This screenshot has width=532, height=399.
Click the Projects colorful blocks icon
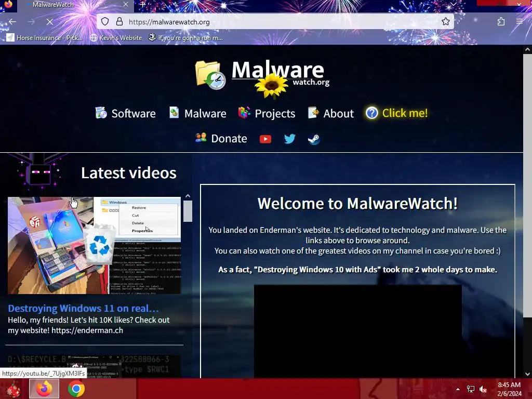(244, 112)
